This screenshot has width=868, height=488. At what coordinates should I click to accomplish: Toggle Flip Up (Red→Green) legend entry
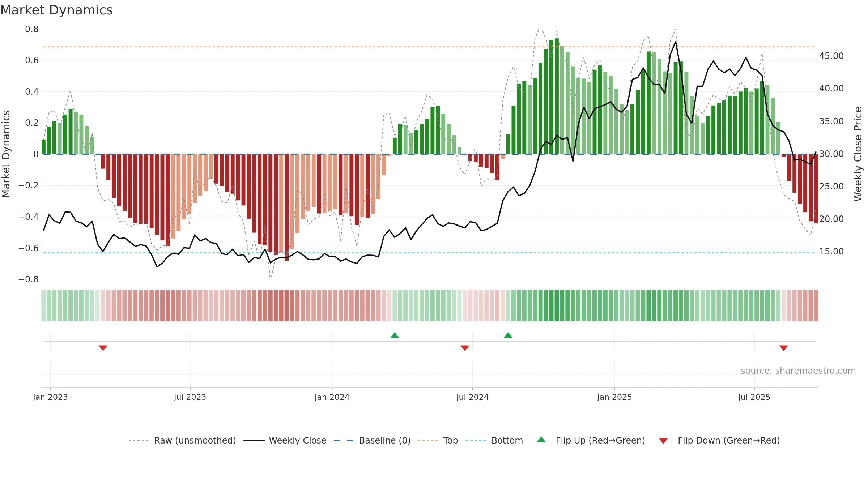[x=591, y=440]
